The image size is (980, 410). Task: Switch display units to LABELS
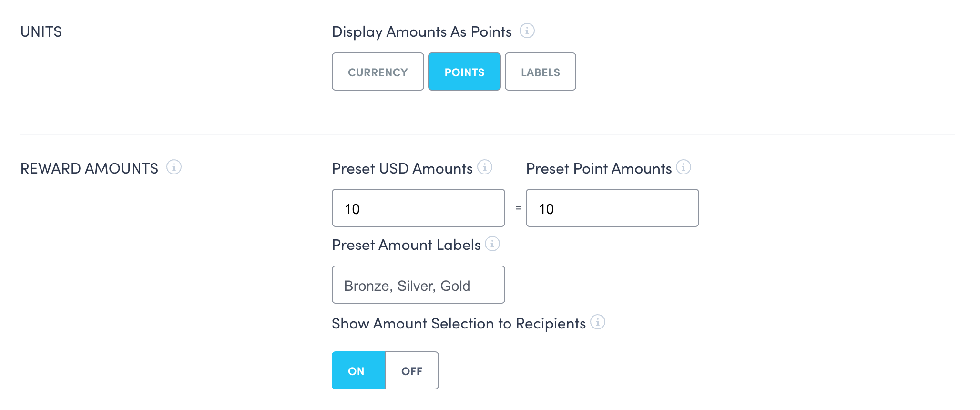point(540,72)
